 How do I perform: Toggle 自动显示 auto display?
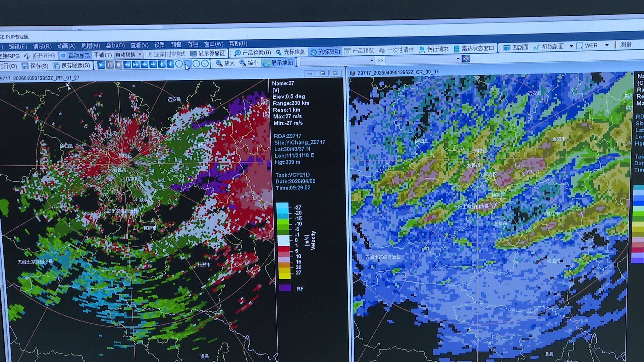point(75,55)
